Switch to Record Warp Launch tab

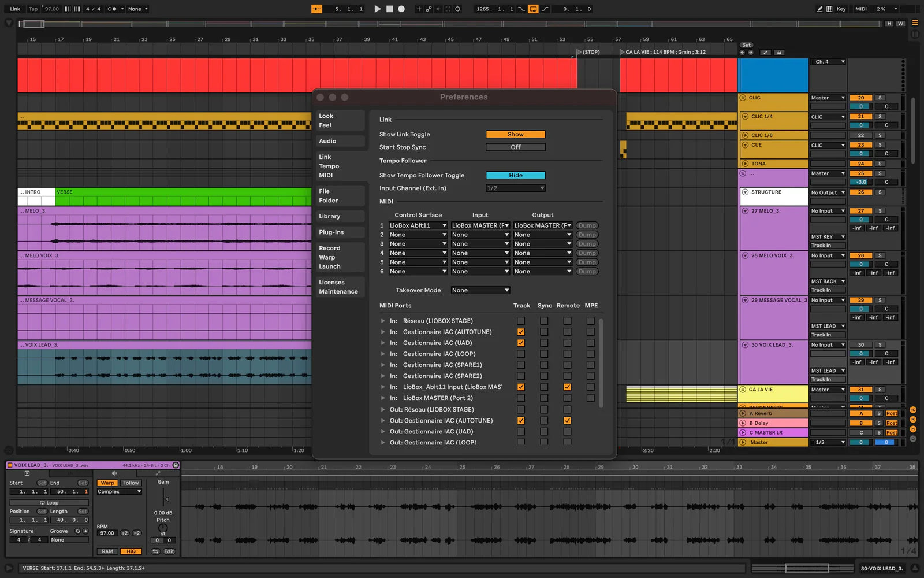[329, 257]
